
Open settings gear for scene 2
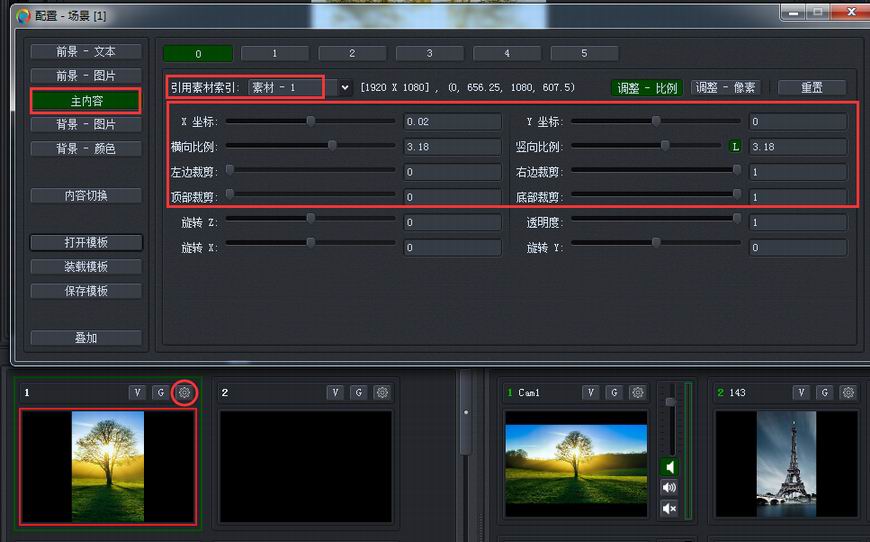point(382,393)
